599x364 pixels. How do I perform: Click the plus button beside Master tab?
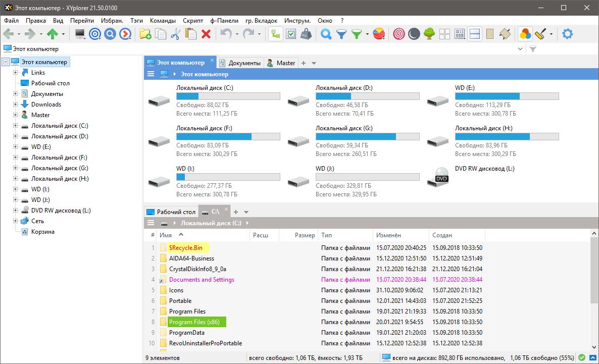pyautogui.click(x=304, y=63)
